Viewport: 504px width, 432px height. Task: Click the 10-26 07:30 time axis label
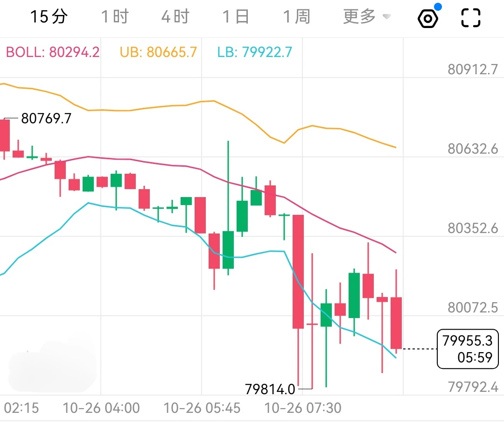(303, 408)
